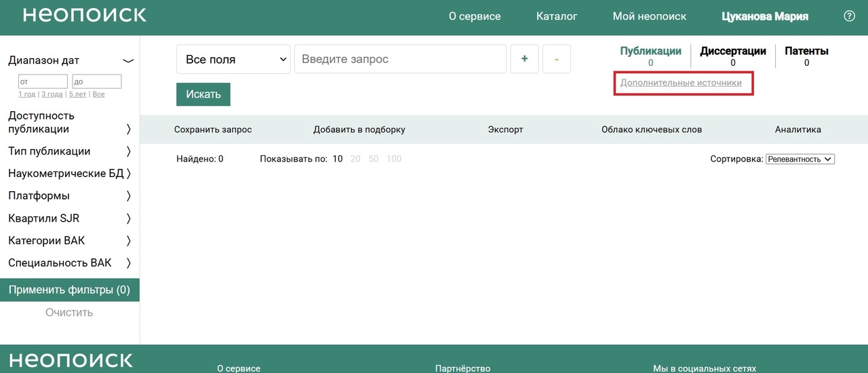Screen dimensions: 868x373
Task: Click the date range 'от' field
Action: [x=43, y=81]
